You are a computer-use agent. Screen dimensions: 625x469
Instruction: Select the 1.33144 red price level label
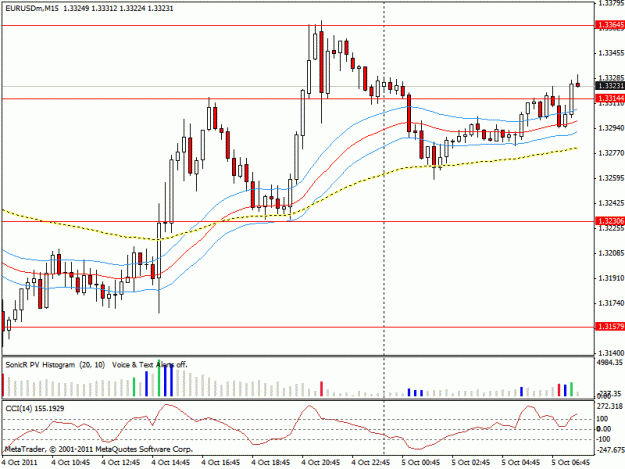coord(610,98)
